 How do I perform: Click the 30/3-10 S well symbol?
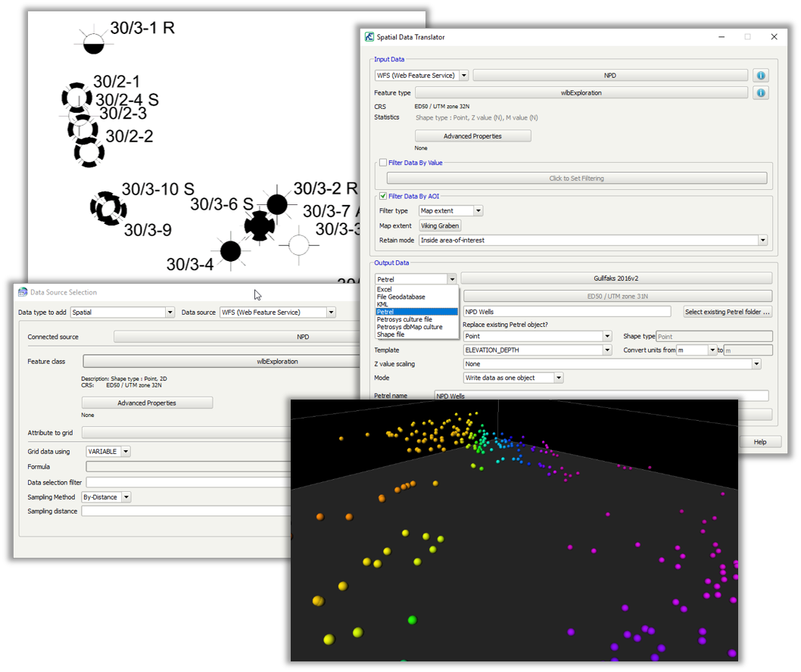104,206
